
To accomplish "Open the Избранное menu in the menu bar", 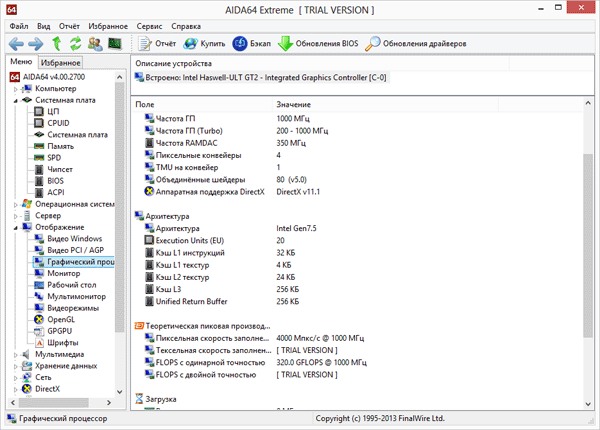I will point(108,26).
